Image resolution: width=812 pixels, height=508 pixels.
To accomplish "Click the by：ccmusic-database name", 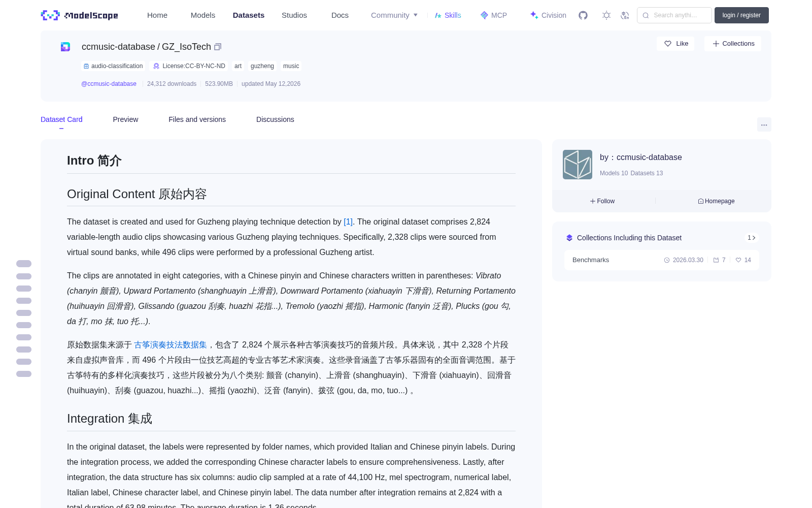I will pyautogui.click(x=641, y=157).
